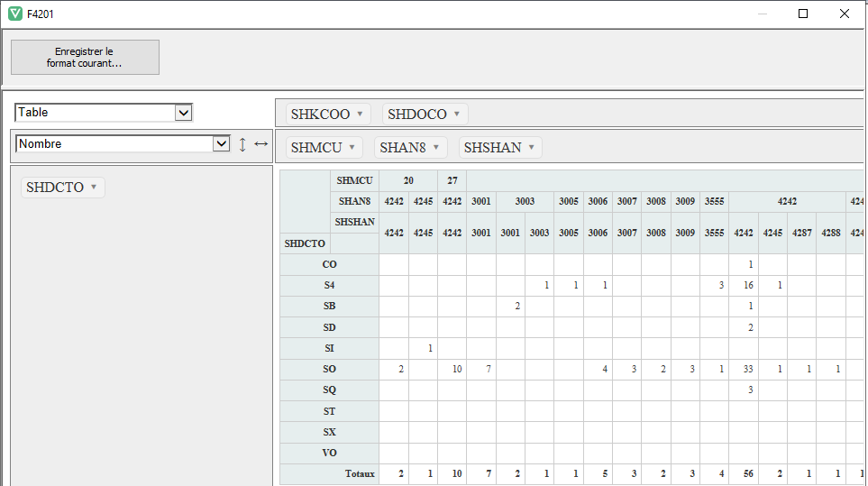Click SHSHAN column header 4287
Screen dimensions: 868x486
pos(801,233)
